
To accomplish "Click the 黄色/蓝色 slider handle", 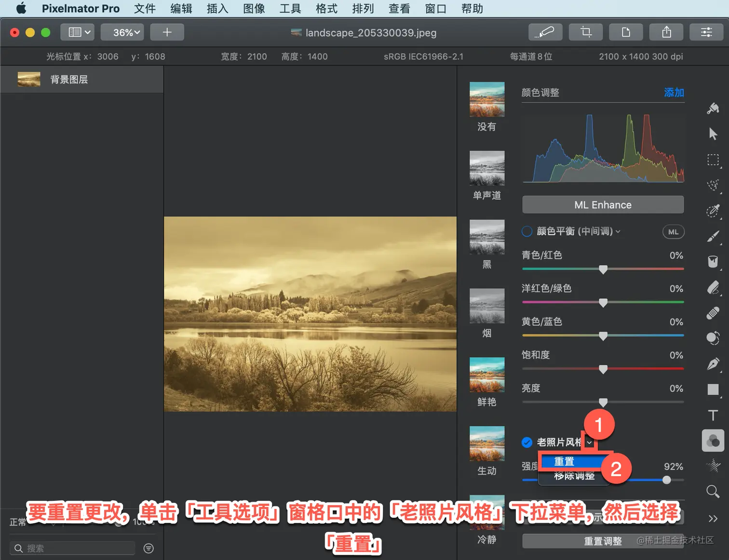I will [x=603, y=336].
